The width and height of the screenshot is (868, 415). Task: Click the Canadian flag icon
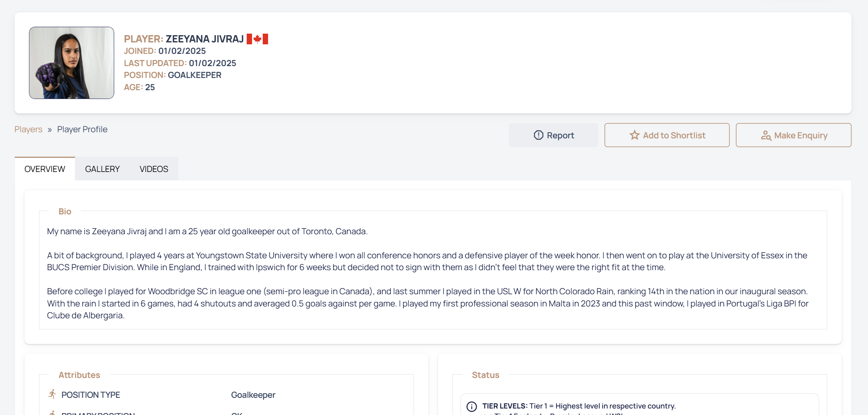[257, 39]
